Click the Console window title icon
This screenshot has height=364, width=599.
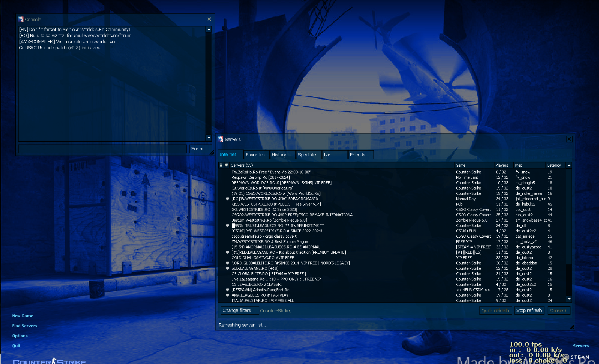[21, 19]
